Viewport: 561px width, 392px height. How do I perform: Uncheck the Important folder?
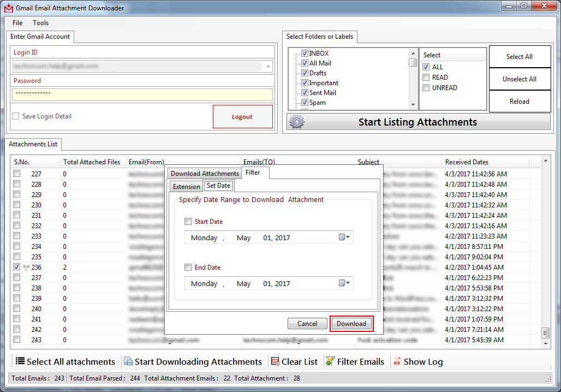305,82
